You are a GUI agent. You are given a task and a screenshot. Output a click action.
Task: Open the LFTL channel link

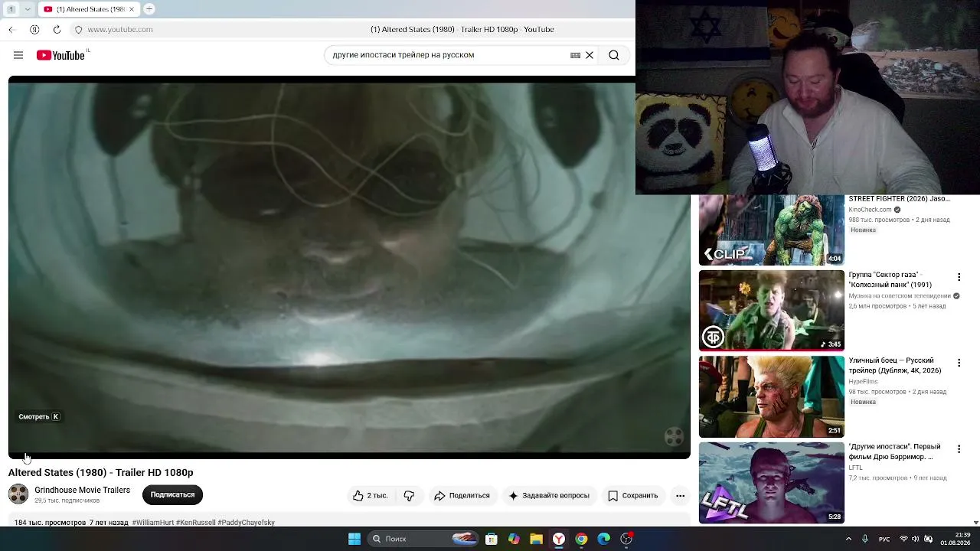(855, 468)
